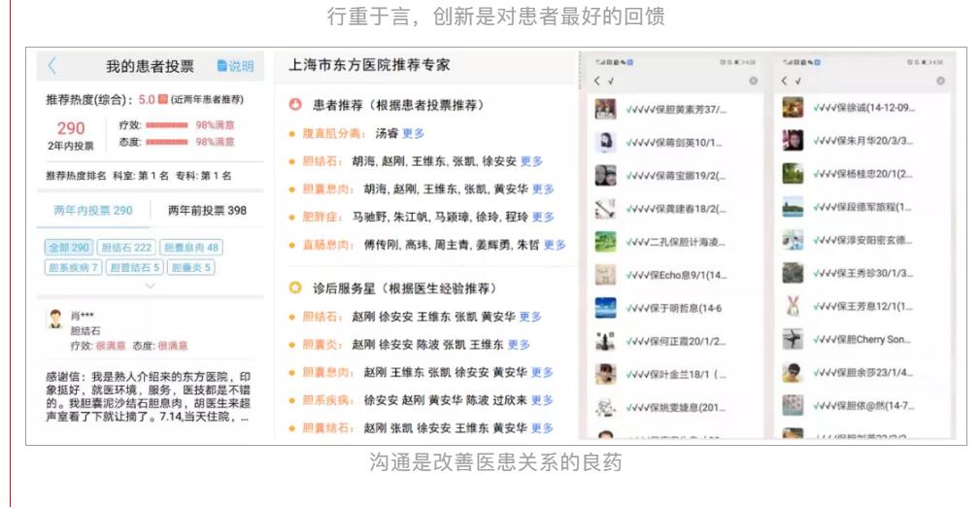Tap the 上海市东方医院推荐专家 heading
The height and width of the screenshot is (509, 980).
pos(369,65)
